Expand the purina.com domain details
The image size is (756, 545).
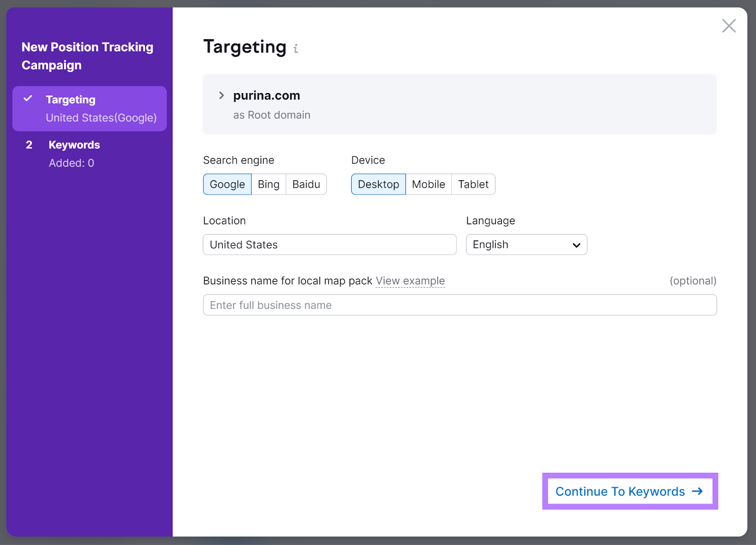tap(221, 95)
